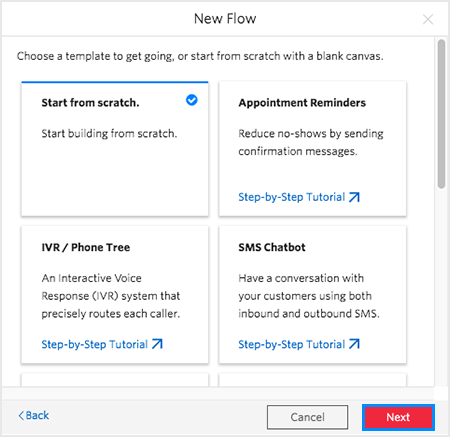Click the arrow icon beside SMS Chatbot tutorial
The height and width of the screenshot is (437, 450).
pyautogui.click(x=354, y=344)
